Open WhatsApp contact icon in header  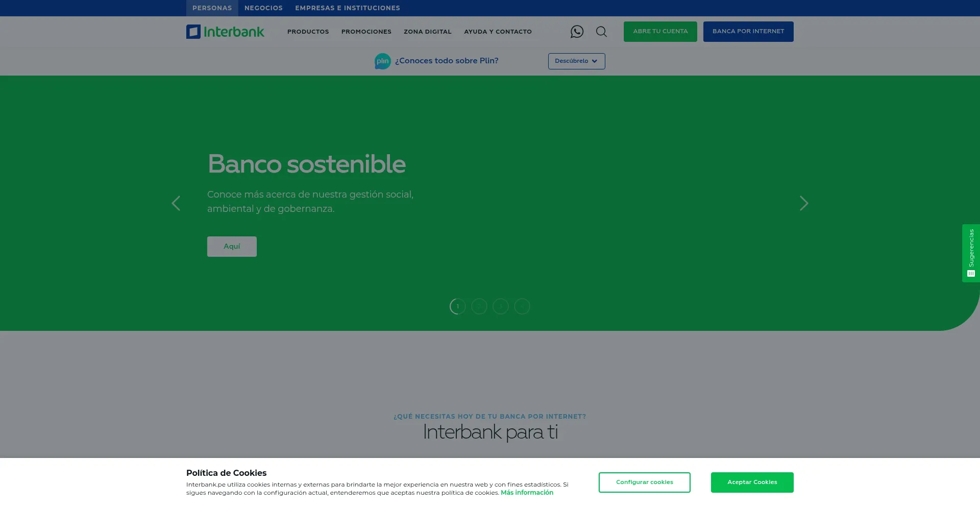pos(577,32)
